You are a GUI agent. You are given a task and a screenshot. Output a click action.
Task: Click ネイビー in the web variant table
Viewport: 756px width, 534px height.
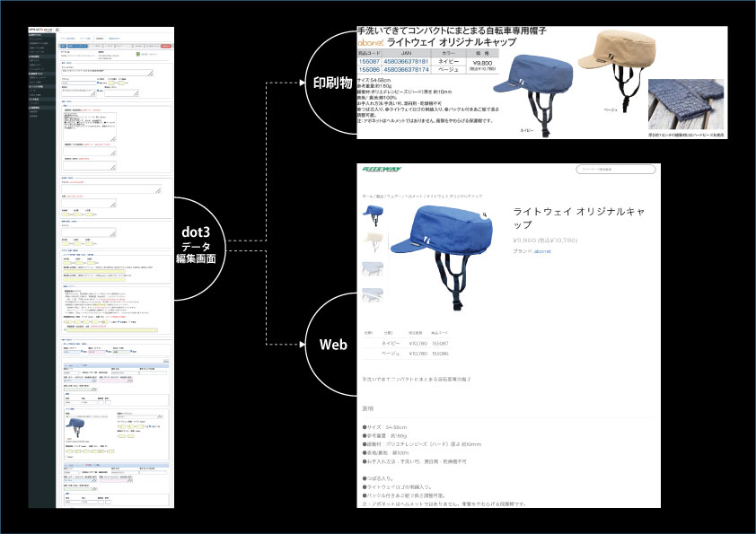(391, 344)
